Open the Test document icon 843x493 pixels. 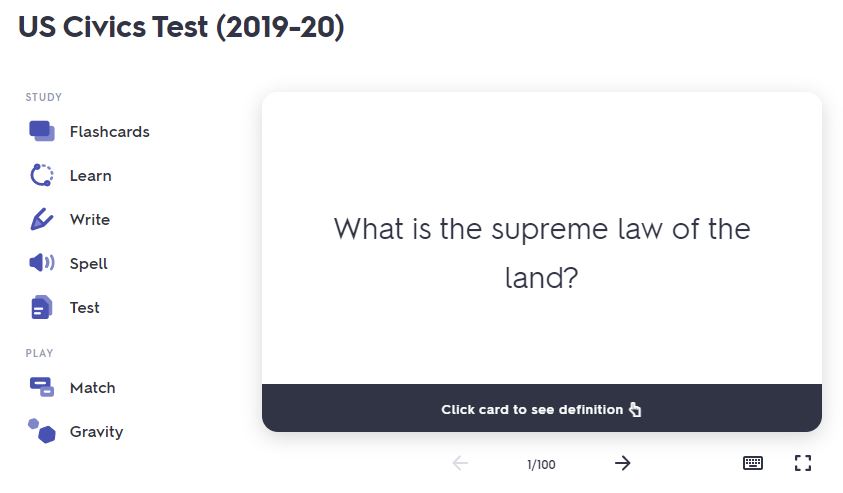coord(42,307)
